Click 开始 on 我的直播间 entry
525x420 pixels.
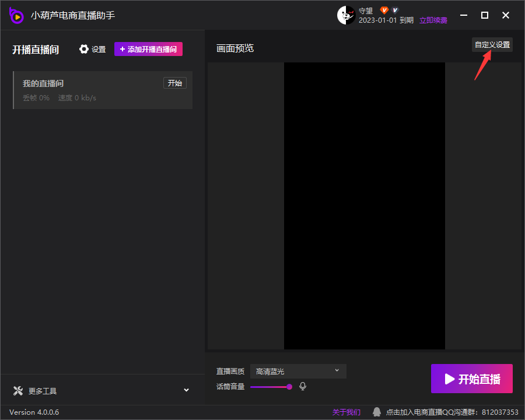click(x=174, y=83)
